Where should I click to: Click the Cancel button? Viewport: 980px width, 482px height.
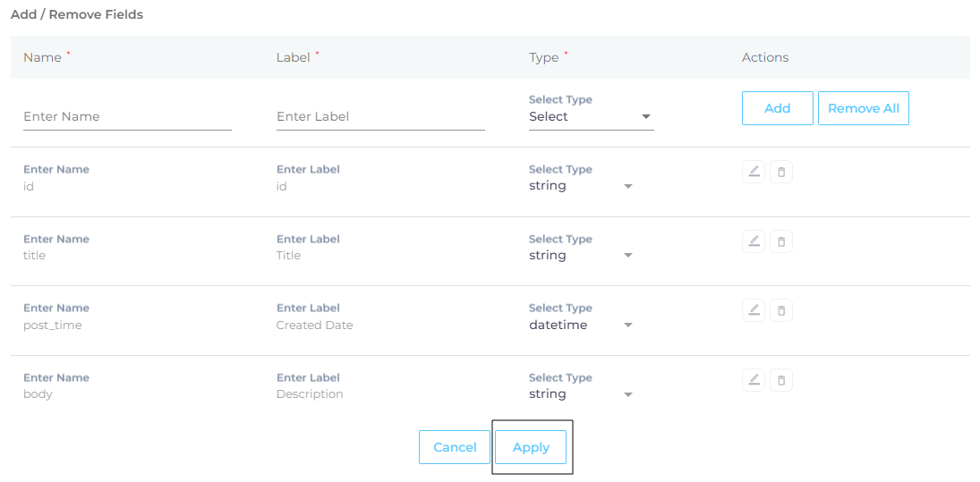(x=455, y=447)
